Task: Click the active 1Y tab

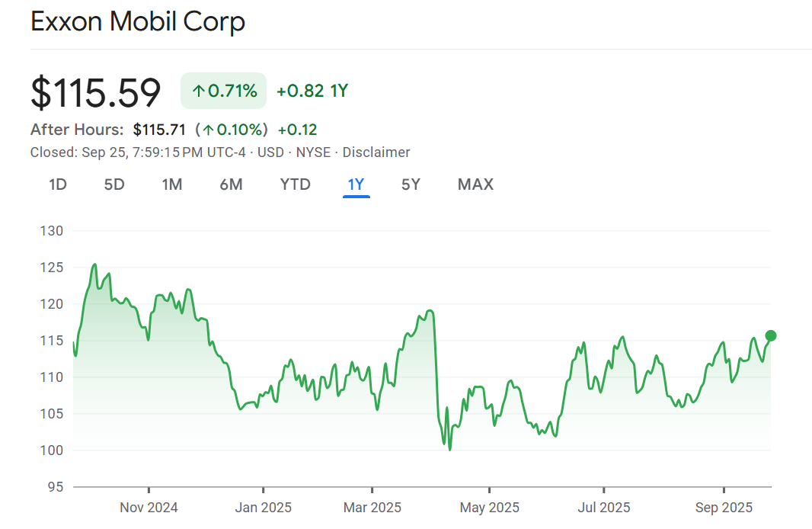Action: (356, 184)
